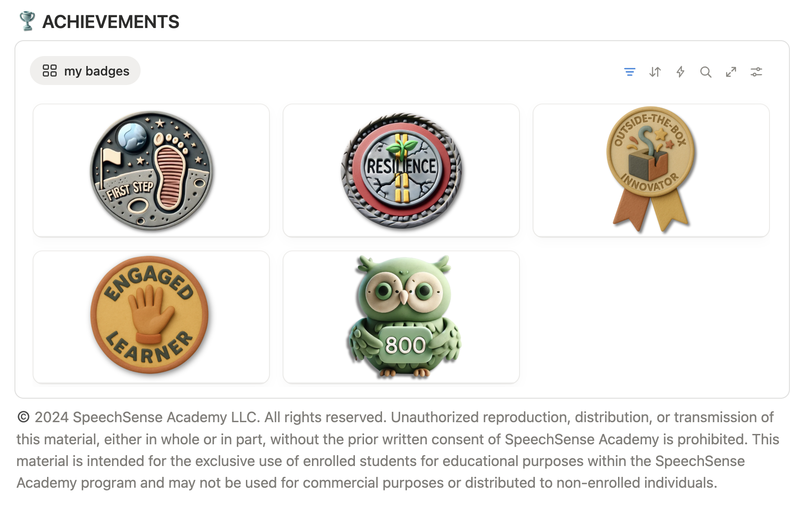Click the copyright symbol in the footer
The width and height of the screenshot is (812, 518).
click(x=23, y=417)
